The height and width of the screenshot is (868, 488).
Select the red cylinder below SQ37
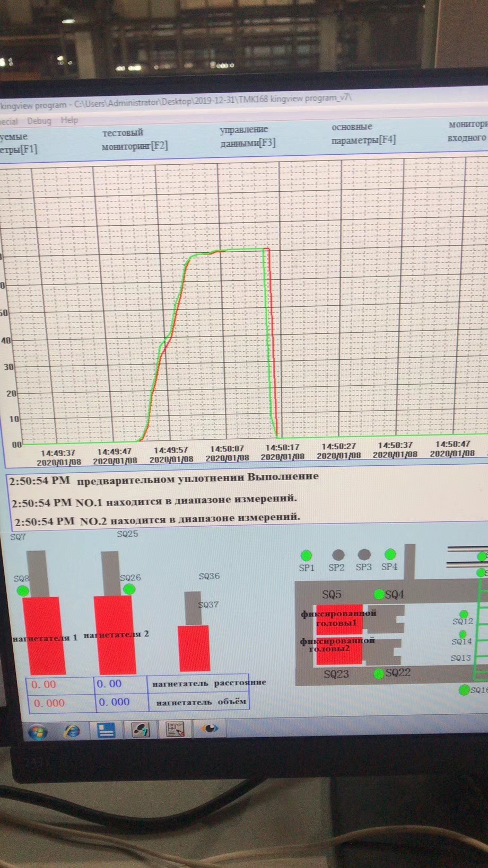point(194,648)
